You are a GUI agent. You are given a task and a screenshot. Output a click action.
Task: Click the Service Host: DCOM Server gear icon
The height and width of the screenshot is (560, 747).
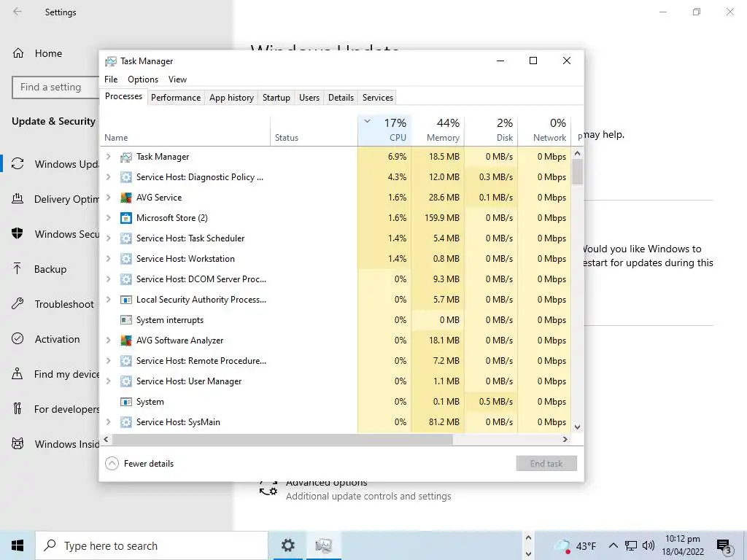(125, 279)
